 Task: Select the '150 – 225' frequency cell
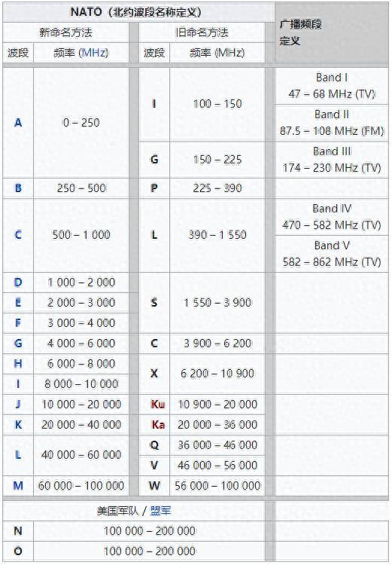tap(217, 160)
